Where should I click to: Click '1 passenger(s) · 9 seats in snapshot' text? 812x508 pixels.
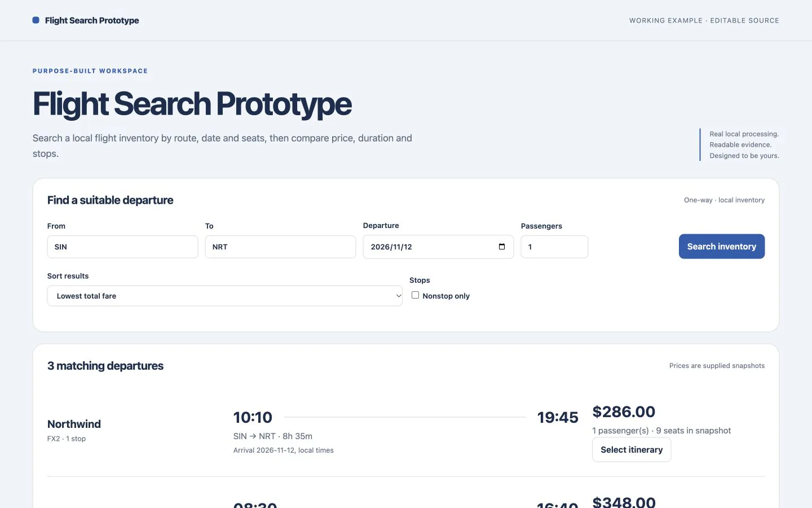pyautogui.click(x=661, y=431)
